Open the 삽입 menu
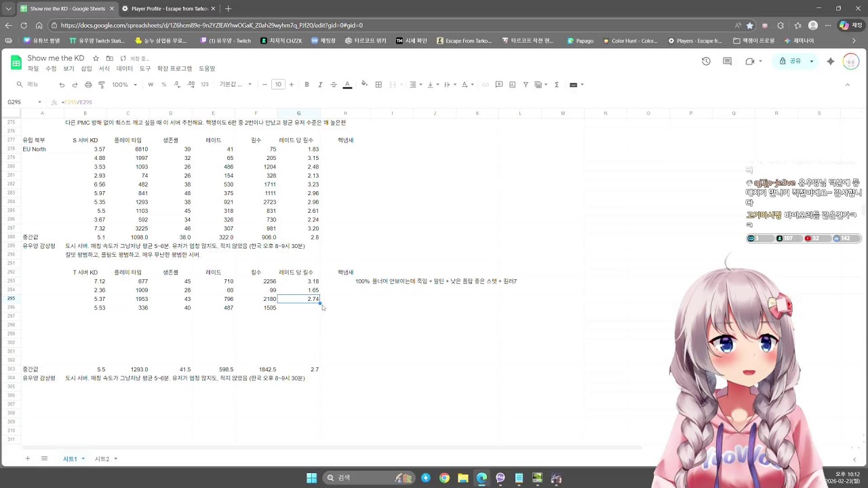Image resolution: width=868 pixels, height=488 pixels. [86, 68]
